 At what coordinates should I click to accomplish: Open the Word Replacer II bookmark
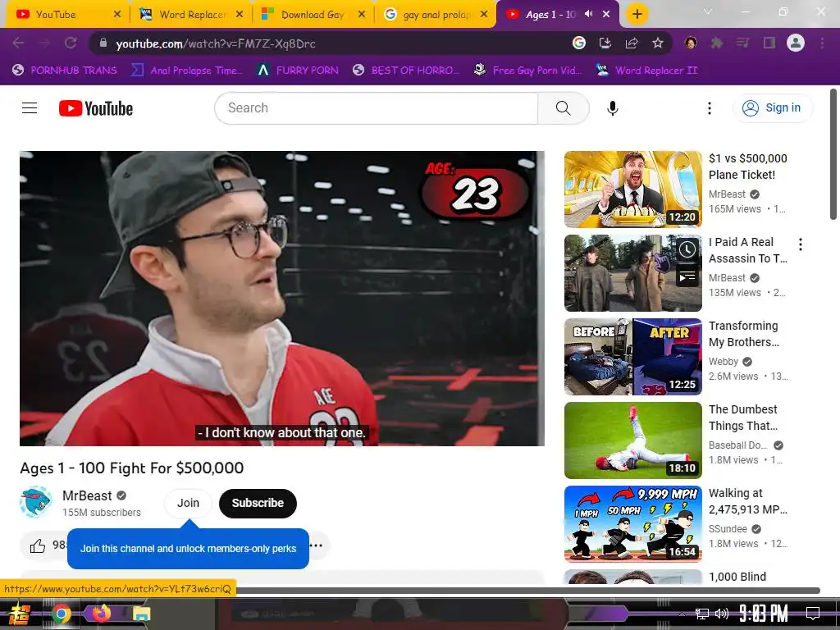coord(647,71)
